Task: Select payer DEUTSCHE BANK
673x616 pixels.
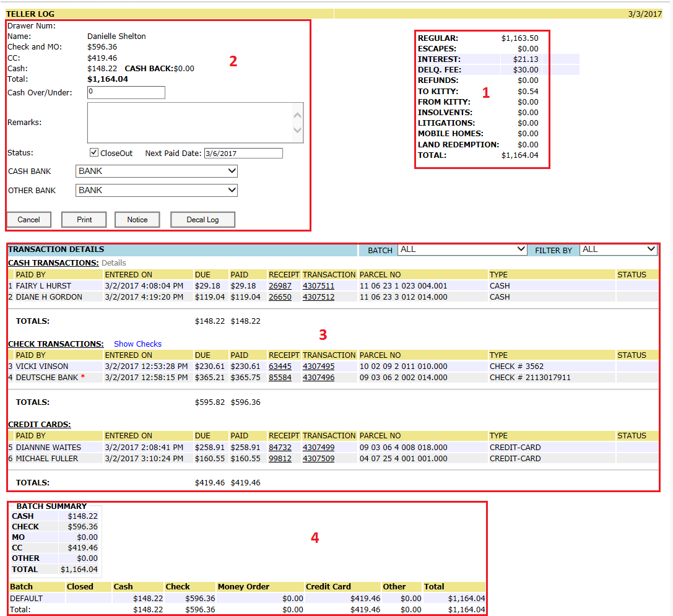Action: pyautogui.click(x=47, y=378)
